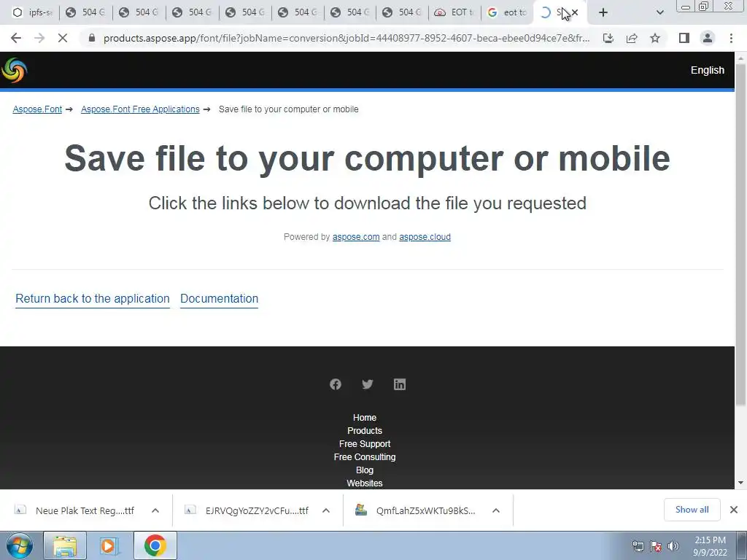Toggle the browser side panel icon
The width and height of the screenshot is (747, 560).
[x=684, y=38]
